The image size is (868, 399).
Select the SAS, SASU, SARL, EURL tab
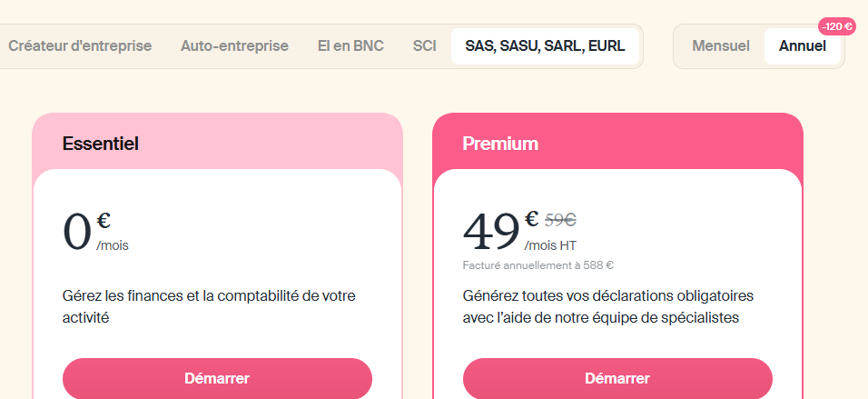[x=545, y=45]
